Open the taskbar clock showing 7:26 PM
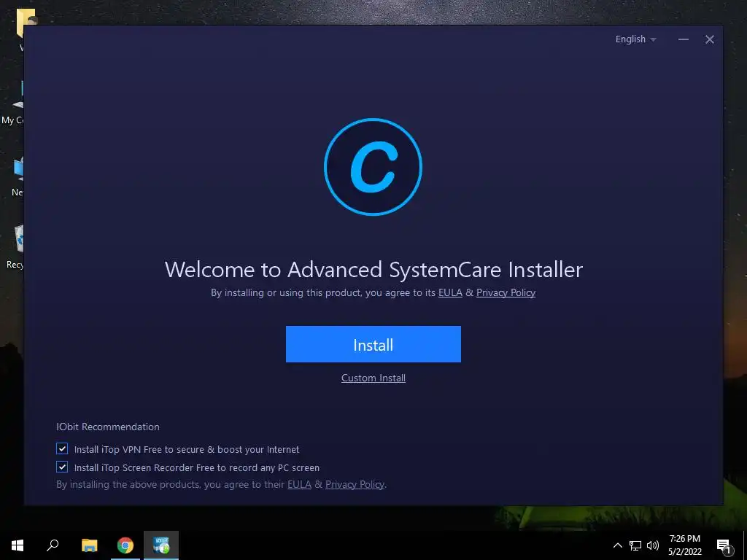This screenshot has height=560, width=747. point(684,545)
